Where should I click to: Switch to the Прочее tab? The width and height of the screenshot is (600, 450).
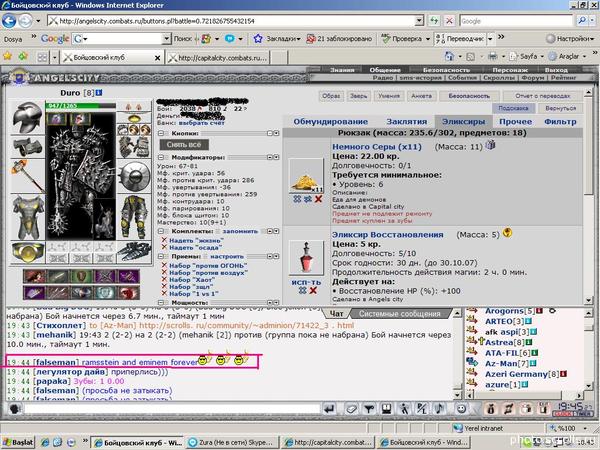515,122
